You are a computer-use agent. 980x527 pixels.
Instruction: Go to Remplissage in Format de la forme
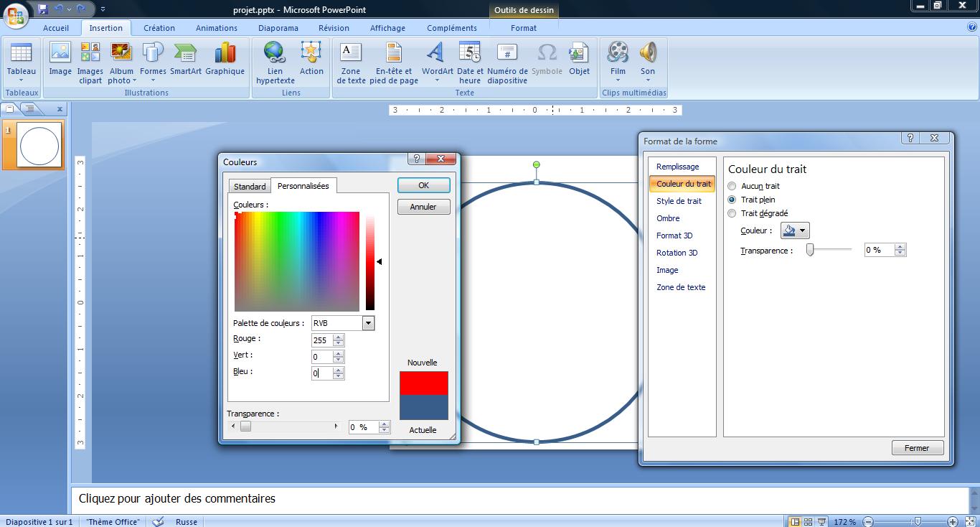pyautogui.click(x=677, y=167)
